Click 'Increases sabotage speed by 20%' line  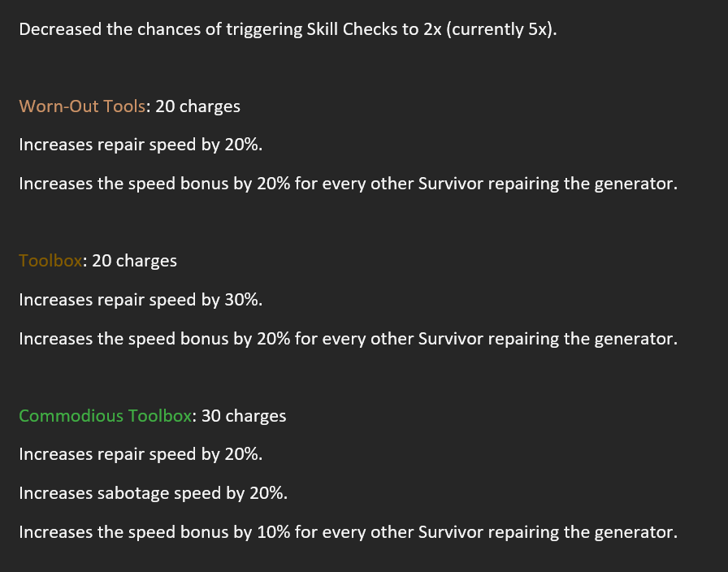coord(154,493)
